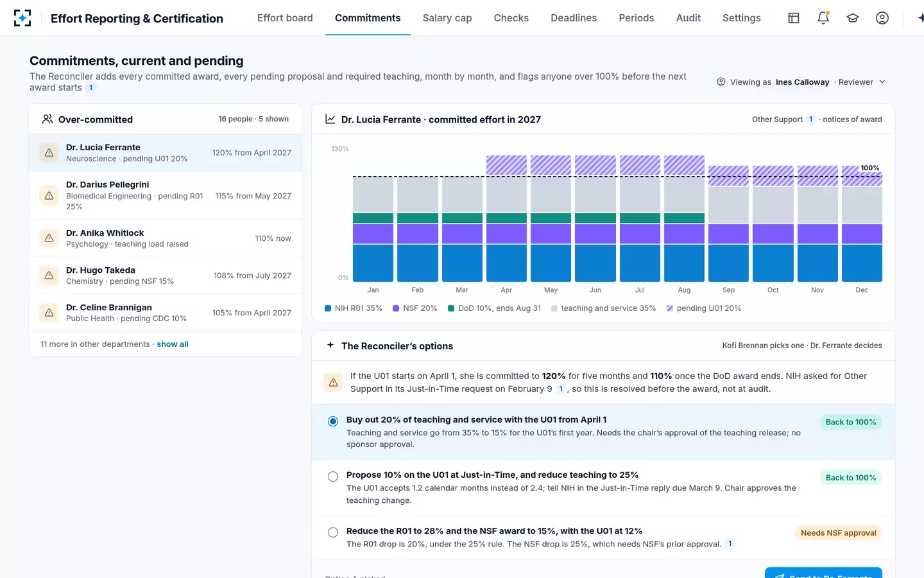
Task: Click the DoD 10% legend swatch
Action: (451, 308)
